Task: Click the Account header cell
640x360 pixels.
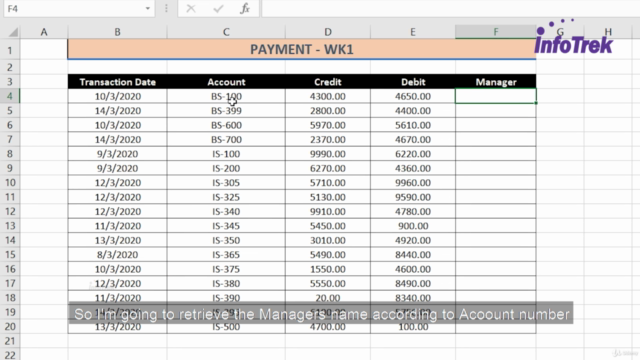Action: tap(226, 82)
